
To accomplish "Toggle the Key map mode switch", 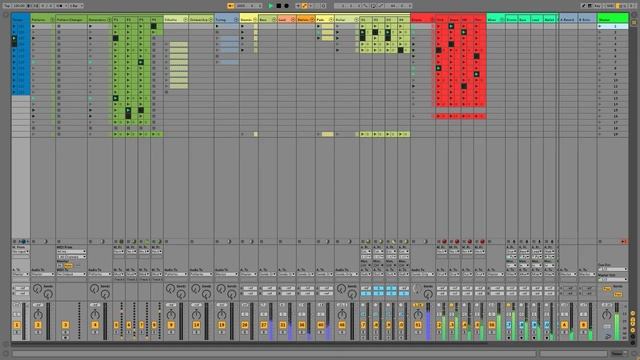I will coord(598,6).
